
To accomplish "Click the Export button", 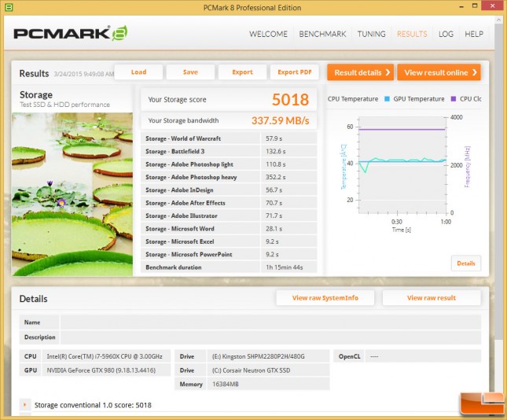I will tap(242, 72).
